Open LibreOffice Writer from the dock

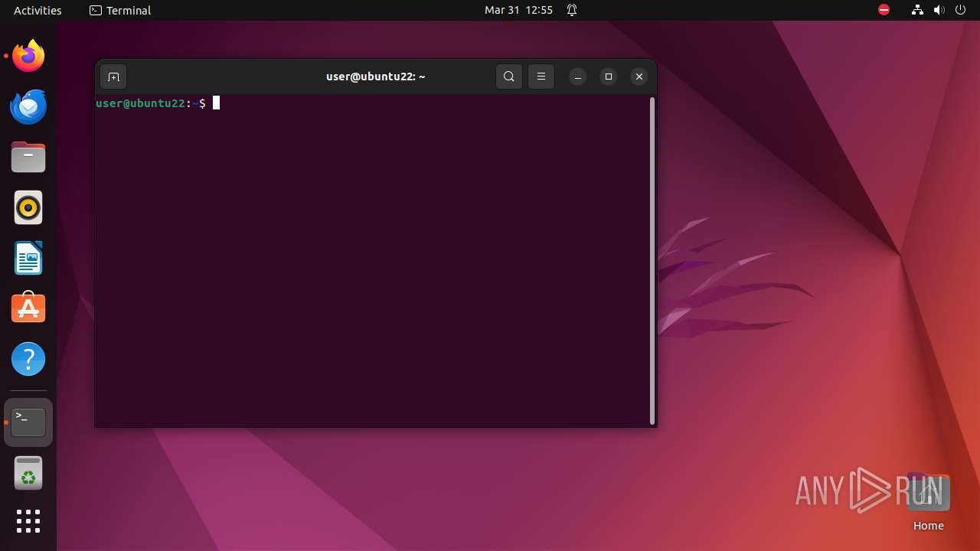[x=28, y=258]
